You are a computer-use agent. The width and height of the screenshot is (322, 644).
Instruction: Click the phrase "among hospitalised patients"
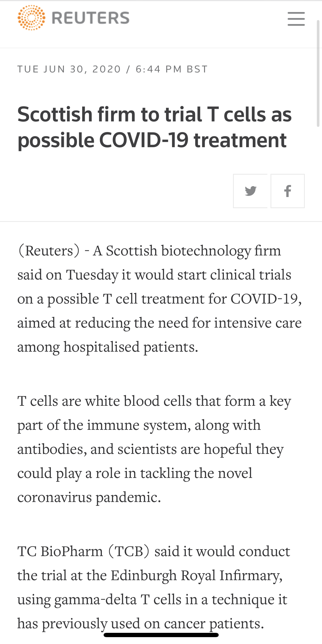coord(107,347)
